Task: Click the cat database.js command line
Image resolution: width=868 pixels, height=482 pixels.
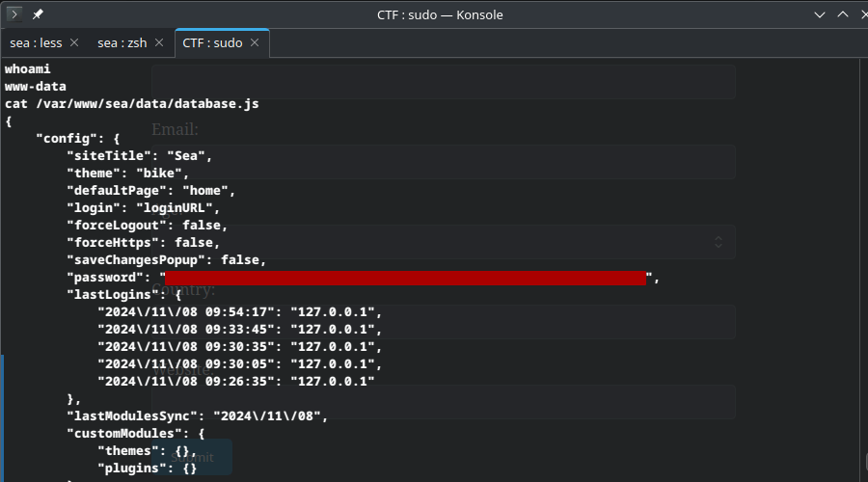Action: [131, 104]
